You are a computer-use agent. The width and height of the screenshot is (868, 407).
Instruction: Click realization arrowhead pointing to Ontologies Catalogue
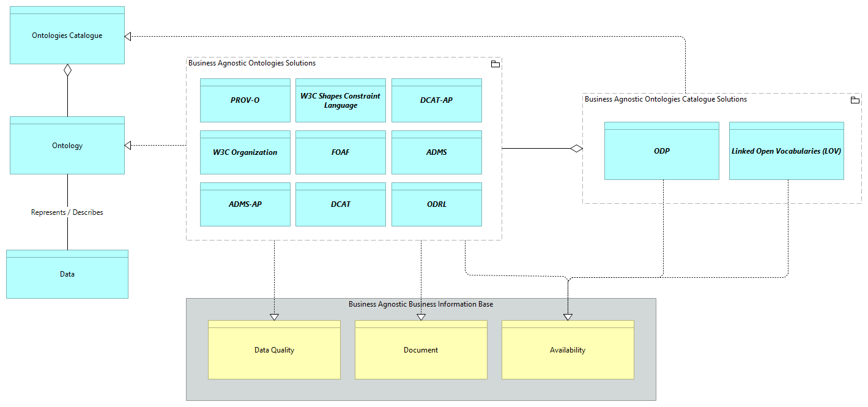pos(128,36)
